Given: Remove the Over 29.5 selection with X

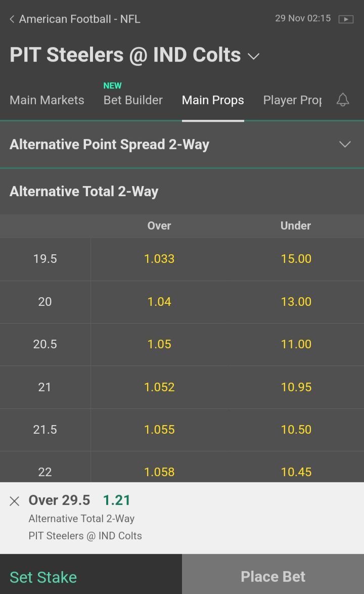Looking at the screenshot, I should point(14,501).
